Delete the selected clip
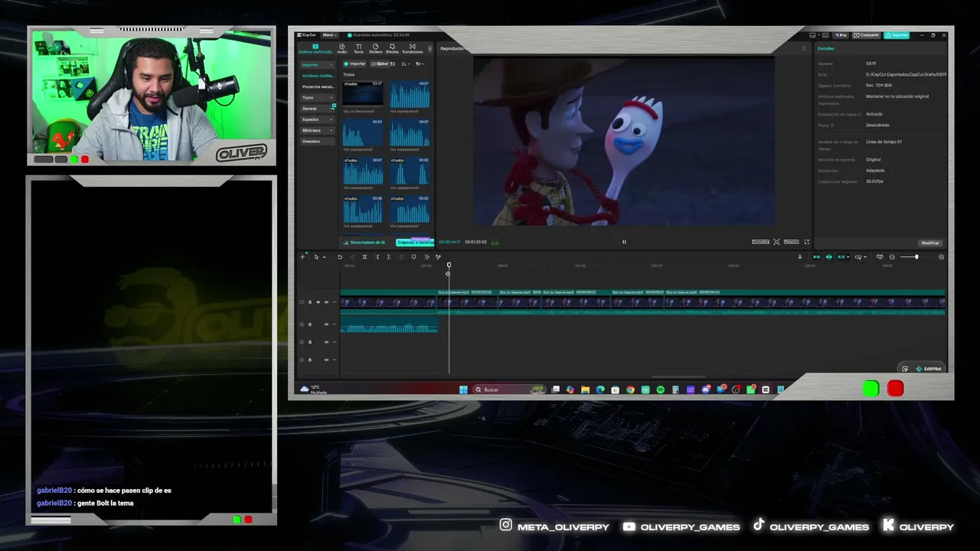Viewport: 980px width, 551px height. (401, 257)
